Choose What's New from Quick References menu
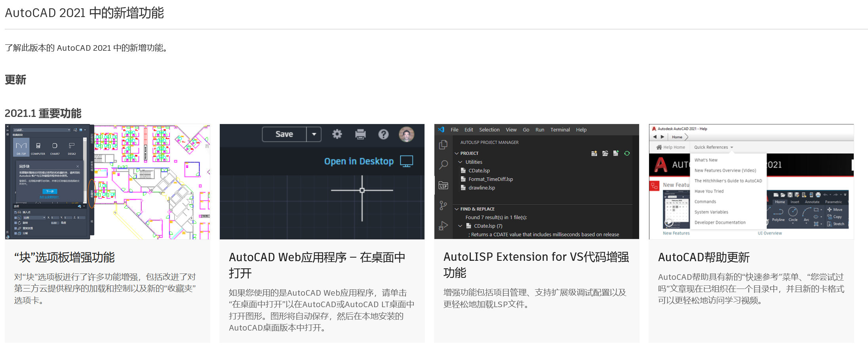Viewport: 868px width, 346px height. point(706,160)
